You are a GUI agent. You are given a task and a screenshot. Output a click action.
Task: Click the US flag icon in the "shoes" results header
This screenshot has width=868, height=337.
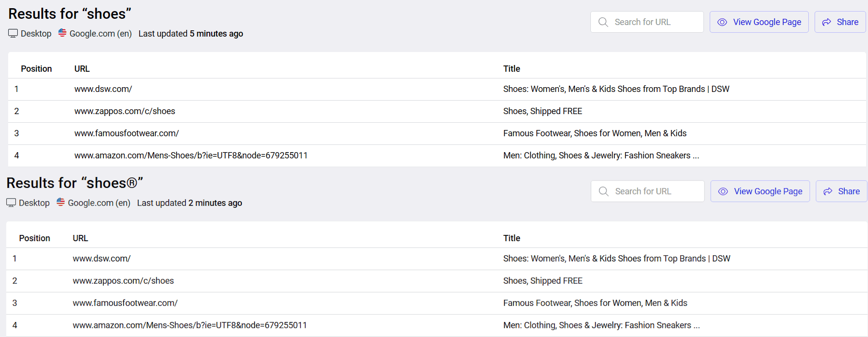point(63,33)
